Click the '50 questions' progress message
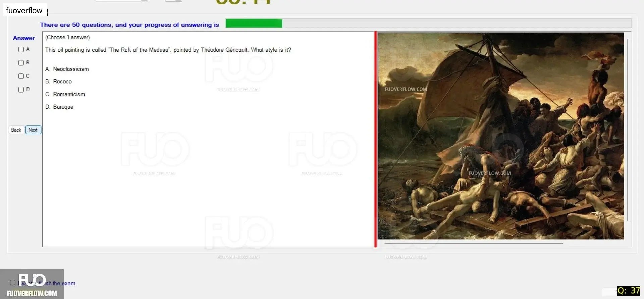The width and height of the screenshot is (644, 299). pos(129,25)
